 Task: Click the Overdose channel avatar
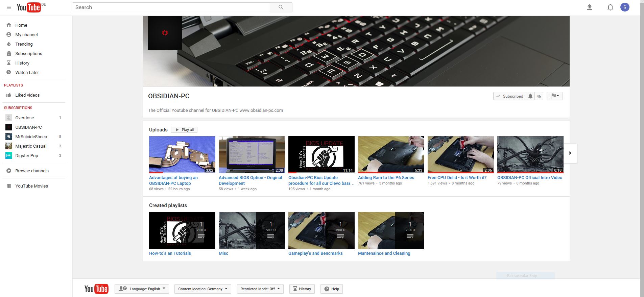coord(9,118)
